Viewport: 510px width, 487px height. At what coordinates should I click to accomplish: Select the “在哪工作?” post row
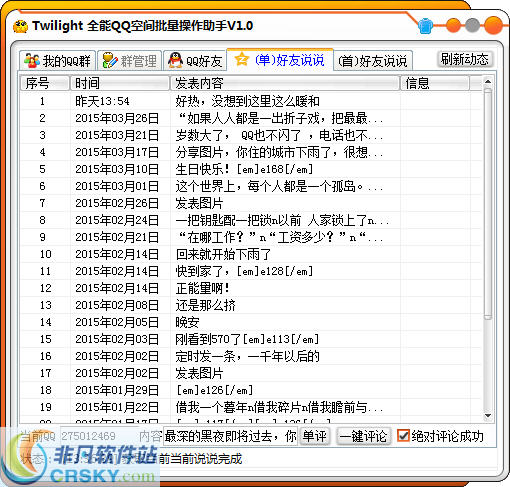(251, 237)
